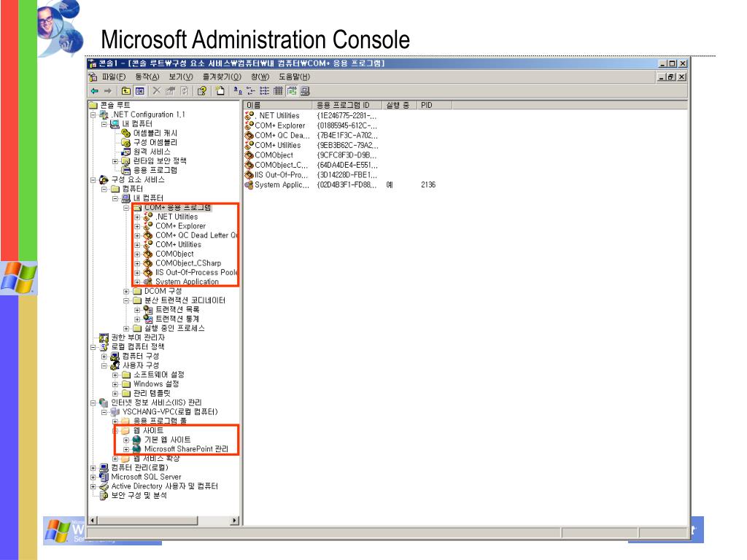Expand the 실행 중인 프로세스 node
The image size is (747, 560).
126,329
